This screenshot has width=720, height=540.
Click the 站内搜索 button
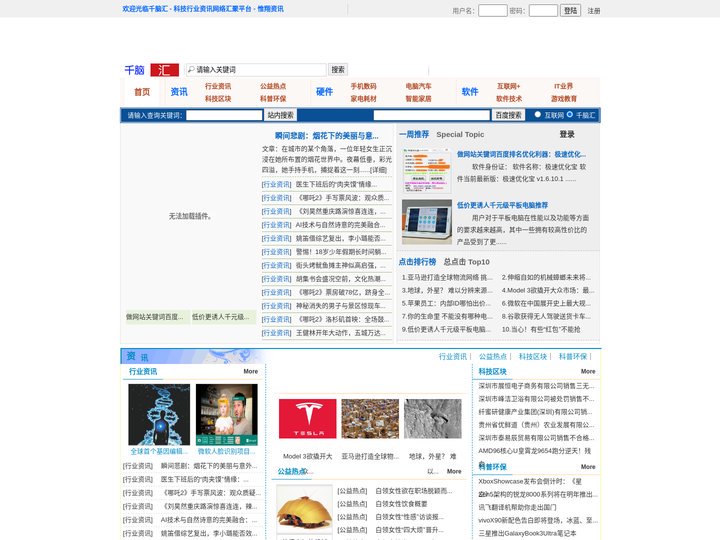pyautogui.click(x=281, y=115)
